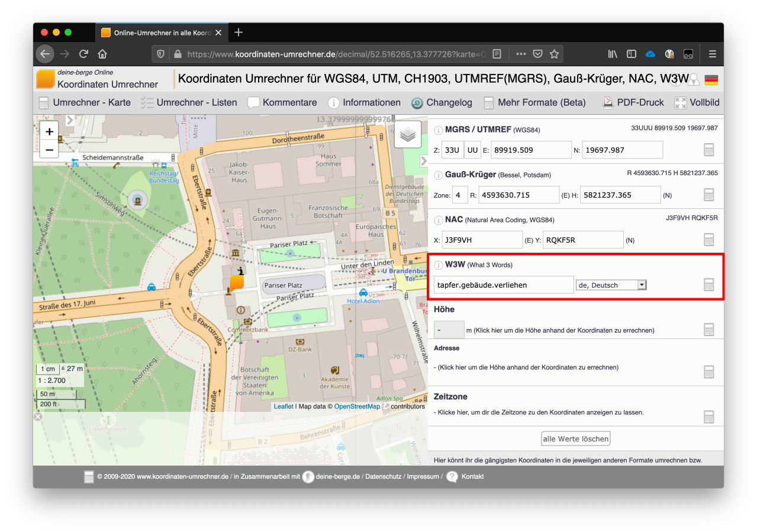Zoom out on the map

point(49,150)
